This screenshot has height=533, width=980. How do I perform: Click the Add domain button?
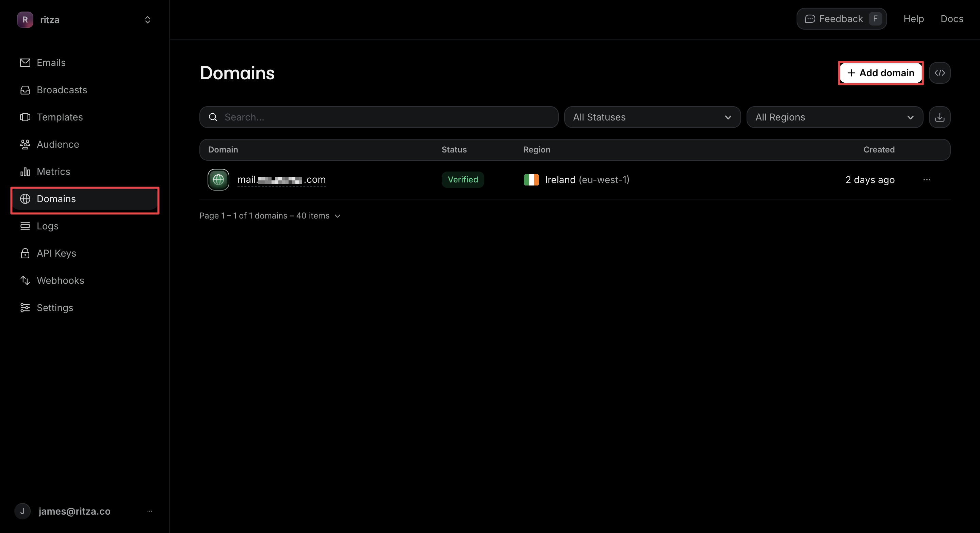(880, 72)
